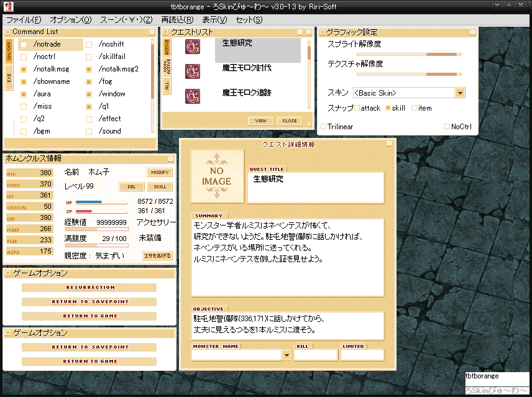
Task: Check the item snap option
Action: click(415, 108)
